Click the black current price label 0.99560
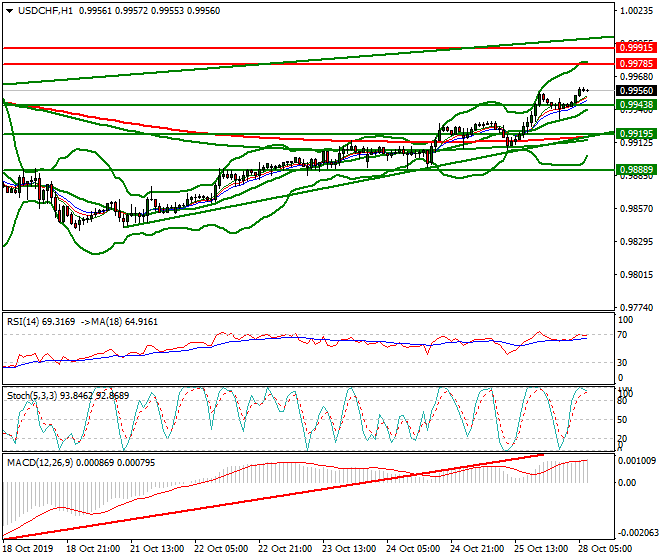The height and width of the screenshot is (560, 660). click(x=636, y=91)
